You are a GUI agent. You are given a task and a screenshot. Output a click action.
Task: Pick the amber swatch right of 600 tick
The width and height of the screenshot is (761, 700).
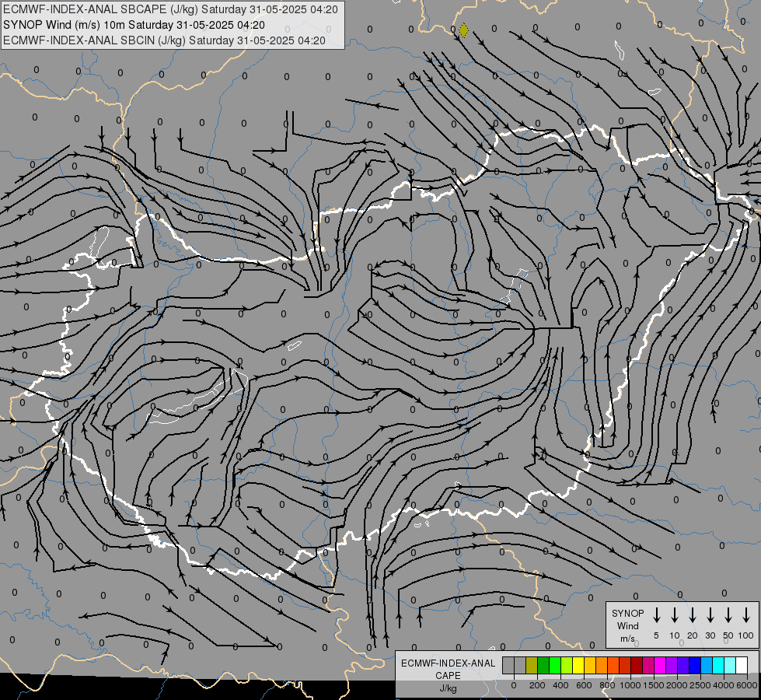pos(590,665)
